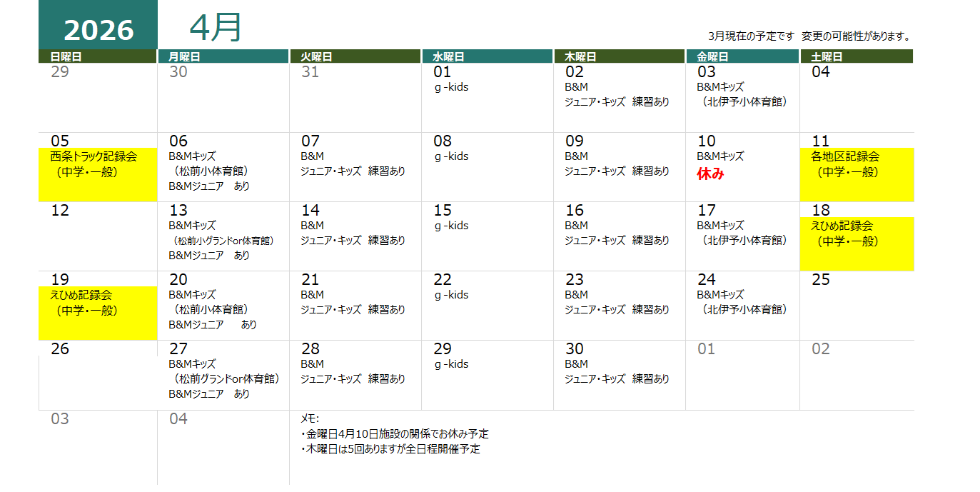Viewport: 980px width, 492px height.
Task: Click 北伊予小体育館 text on April 03
Action: [744, 102]
